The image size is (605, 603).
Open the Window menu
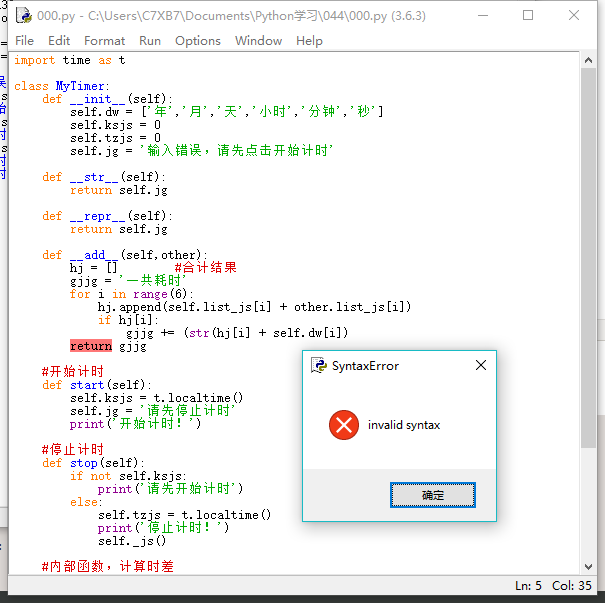coord(258,41)
